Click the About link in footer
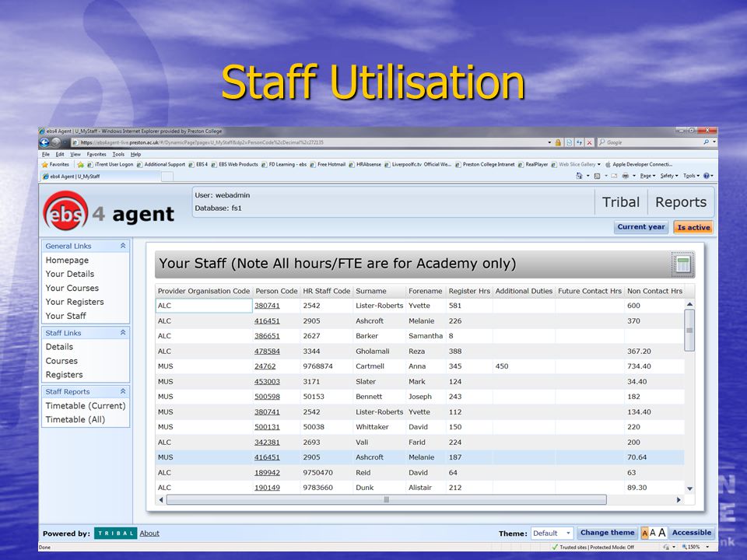Viewport: 747px width, 560px height. (149, 534)
